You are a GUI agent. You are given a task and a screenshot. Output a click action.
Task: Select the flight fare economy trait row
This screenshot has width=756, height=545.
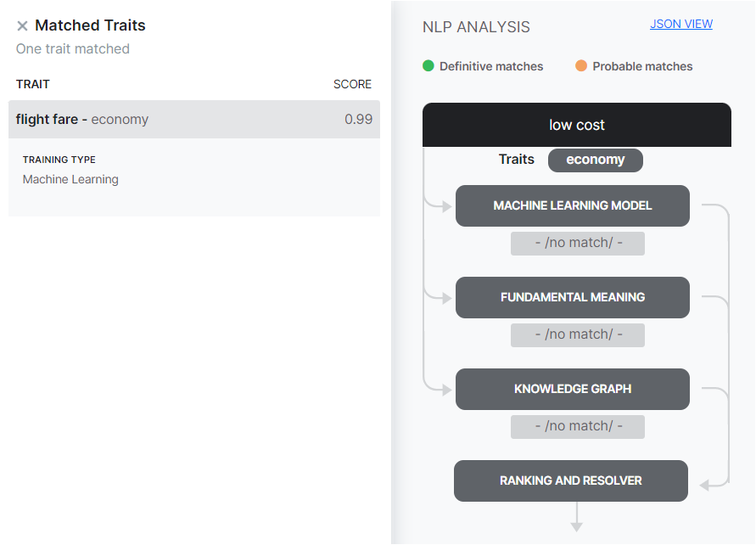pyautogui.click(x=193, y=120)
